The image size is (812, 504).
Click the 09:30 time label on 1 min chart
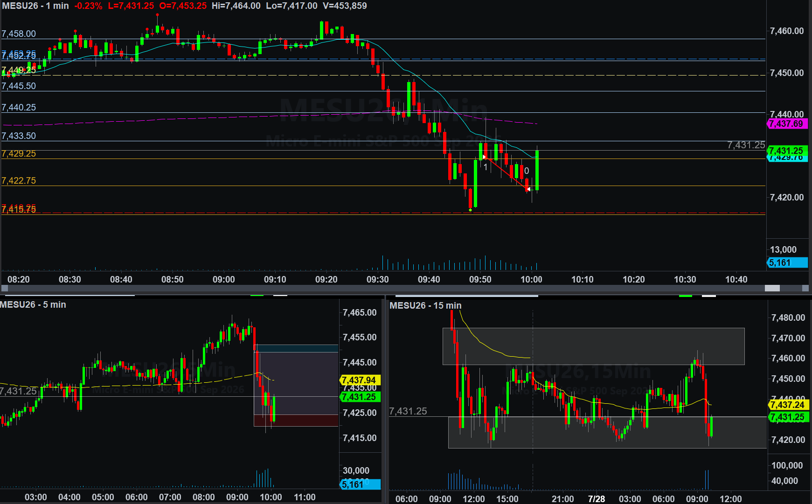[x=378, y=279]
